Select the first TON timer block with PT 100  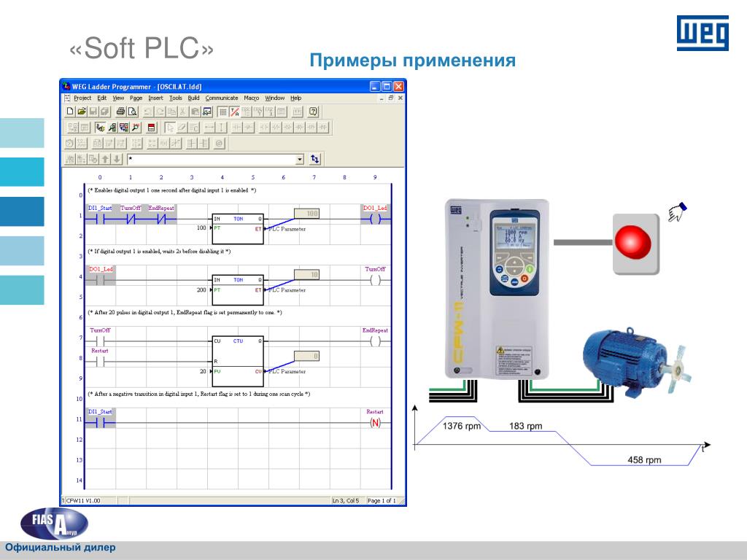click(238, 228)
